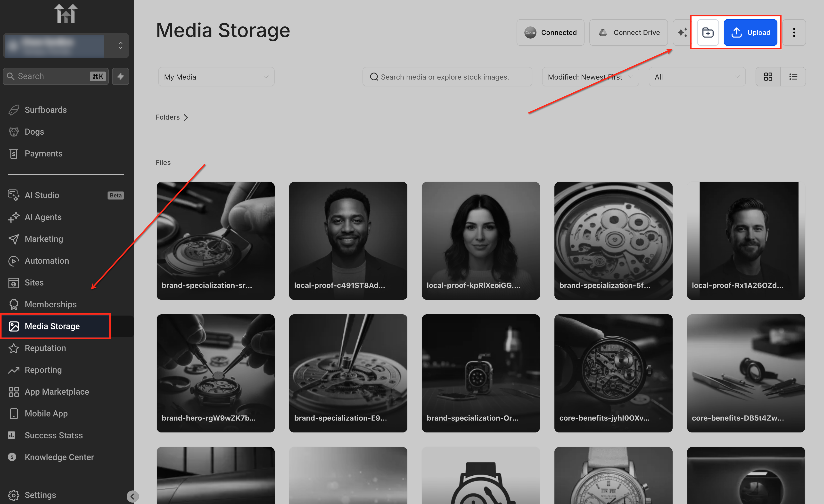
Task: Open the All file type filter dropdown
Action: pyautogui.click(x=697, y=77)
